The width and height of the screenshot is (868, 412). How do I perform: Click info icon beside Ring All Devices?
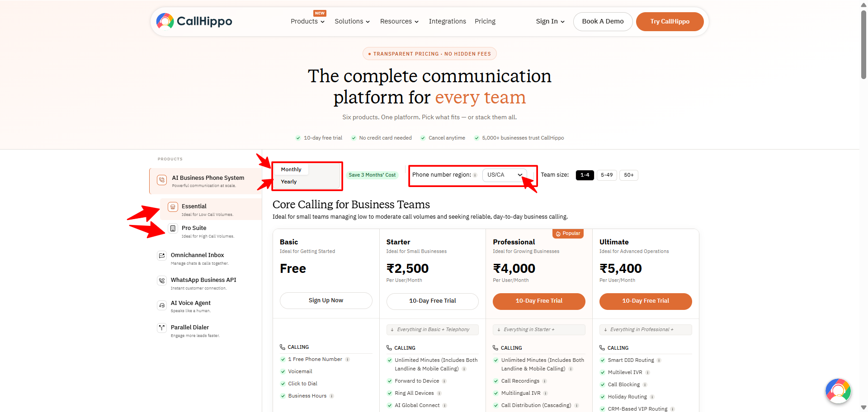point(439,393)
